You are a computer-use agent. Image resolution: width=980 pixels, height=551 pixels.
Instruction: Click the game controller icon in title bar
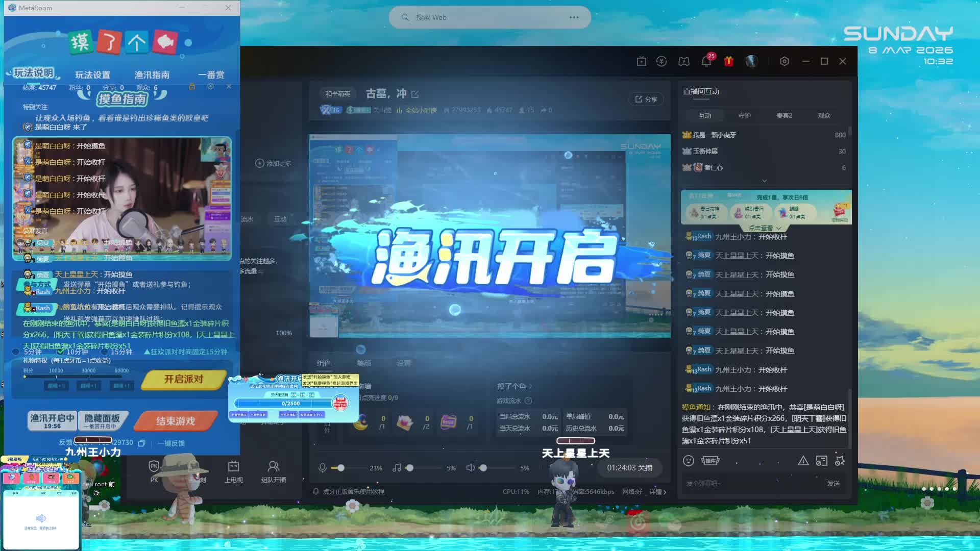684,61
